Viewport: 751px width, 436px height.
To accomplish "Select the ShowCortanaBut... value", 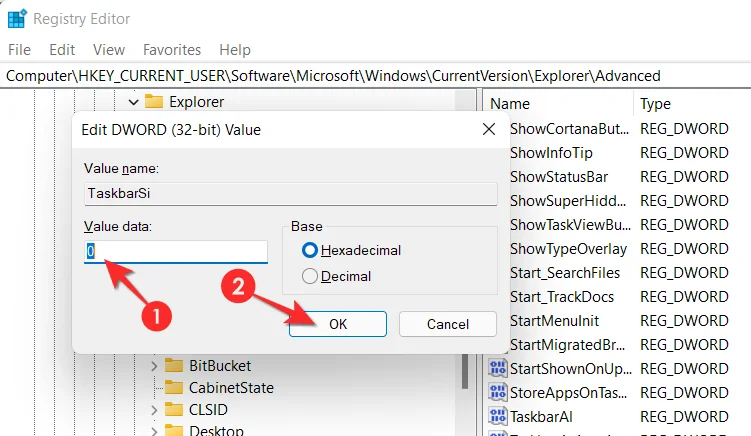I will [x=569, y=129].
